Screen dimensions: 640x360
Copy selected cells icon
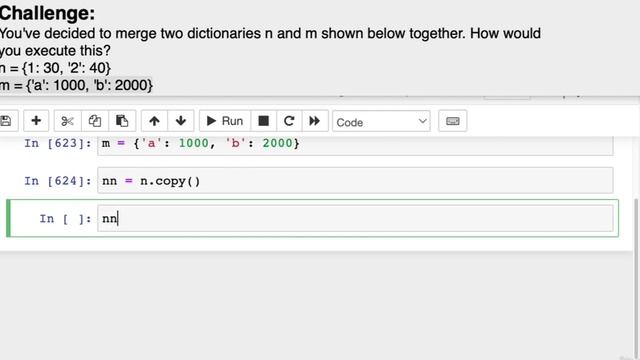[x=95, y=121]
